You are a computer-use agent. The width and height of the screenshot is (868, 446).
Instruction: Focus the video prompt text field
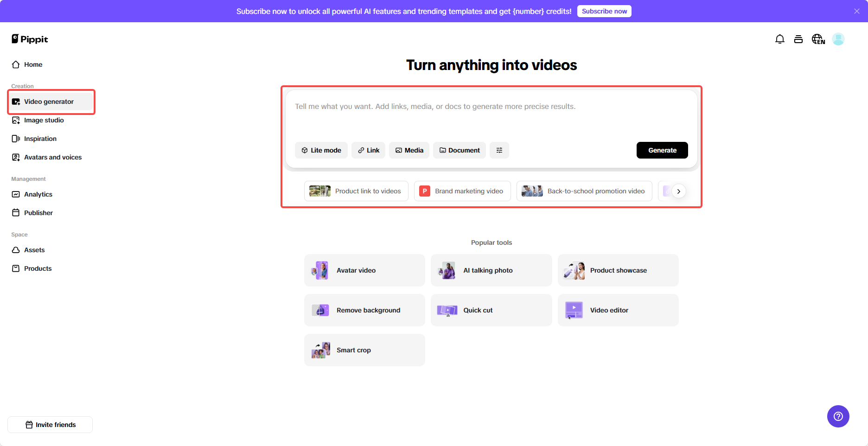click(491, 116)
